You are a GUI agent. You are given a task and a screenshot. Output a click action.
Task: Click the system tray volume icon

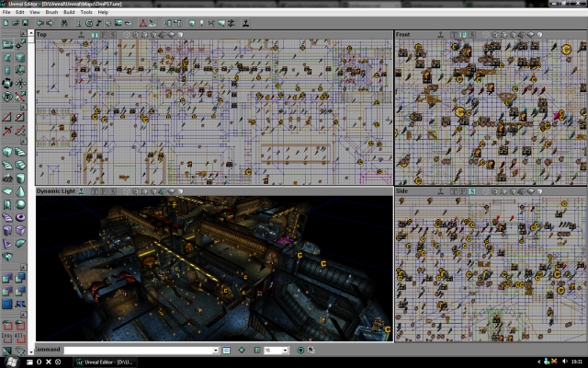pyautogui.click(x=565, y=362)
